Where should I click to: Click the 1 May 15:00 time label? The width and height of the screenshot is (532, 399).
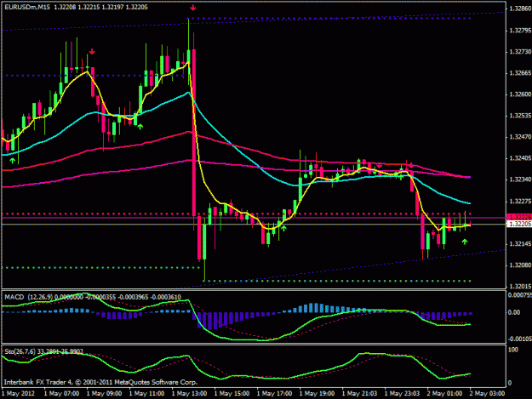(x=232, y=394)
